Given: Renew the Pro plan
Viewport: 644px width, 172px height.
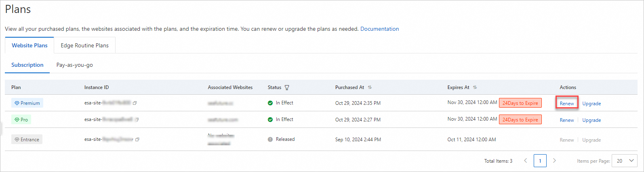Looking at the screenshot, I should click(567, 120).
